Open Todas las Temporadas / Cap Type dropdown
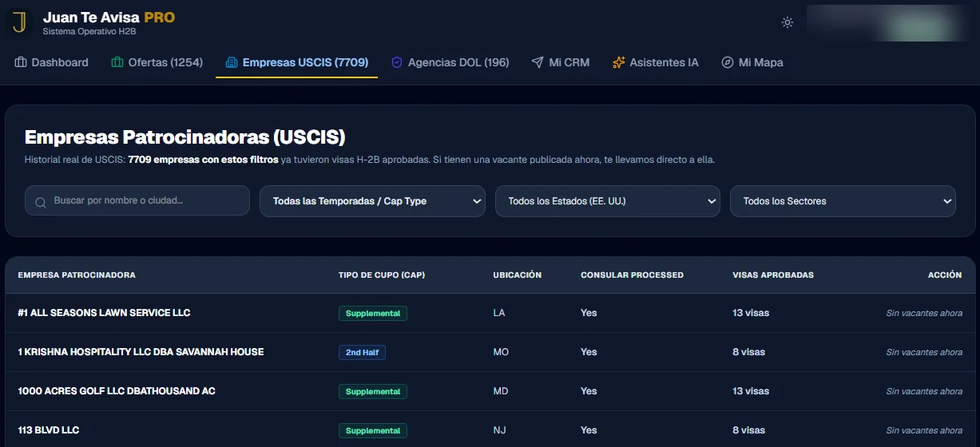This screenshot has width=980, height=447. (372, 201)
